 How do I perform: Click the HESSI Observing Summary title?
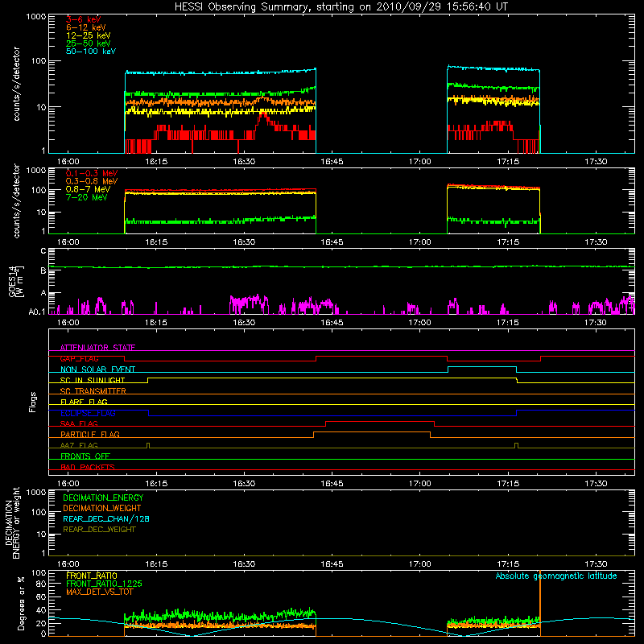pos(341,7)
